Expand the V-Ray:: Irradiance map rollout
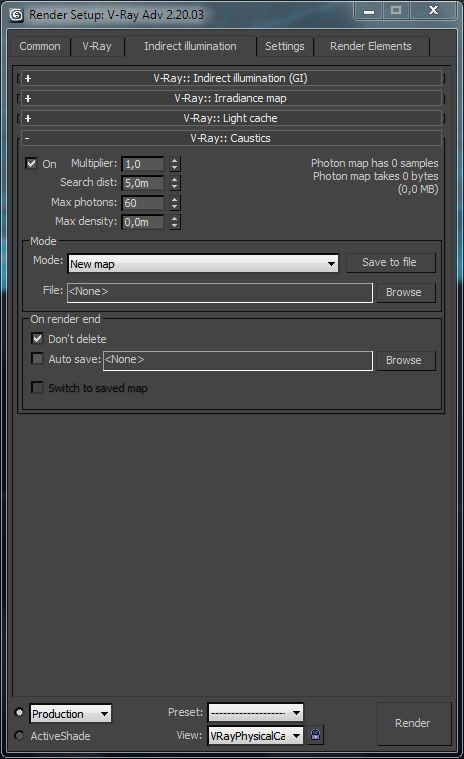The height and width of the screenshot is (759, 464). pos(230,98)
